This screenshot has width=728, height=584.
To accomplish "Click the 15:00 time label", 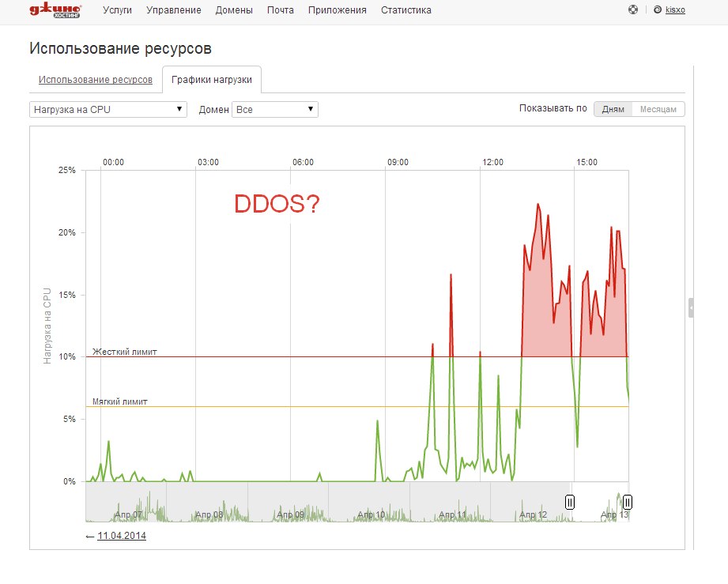I will (x=587, y=163).
